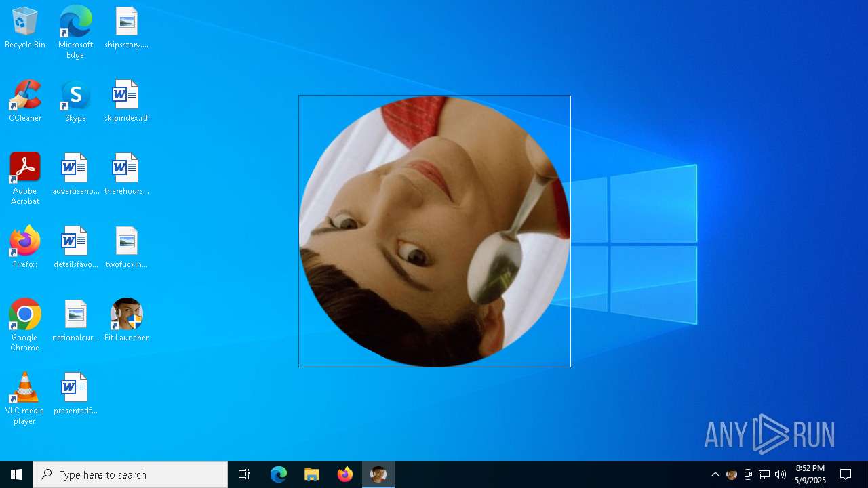The width and height of the screenshot is (868, 488).
Task: Open Microsoft Edge from the taskbar
Action: (x=279, y=474)
